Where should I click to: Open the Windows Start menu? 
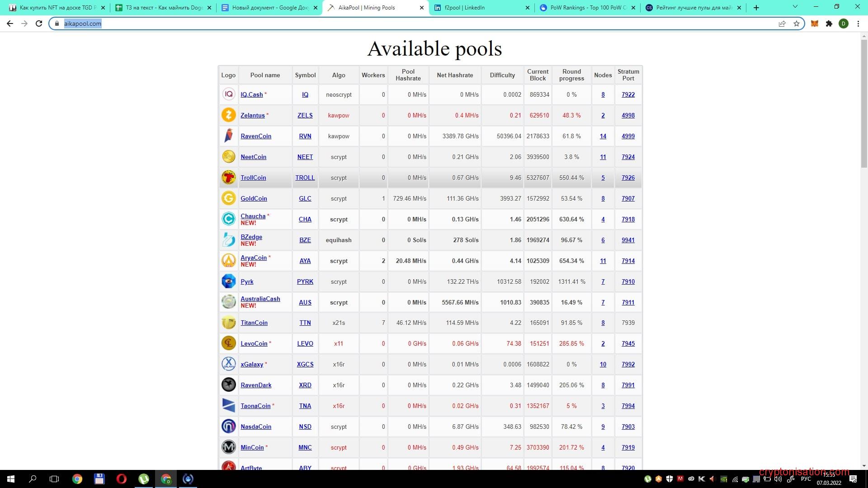point(11,479)
